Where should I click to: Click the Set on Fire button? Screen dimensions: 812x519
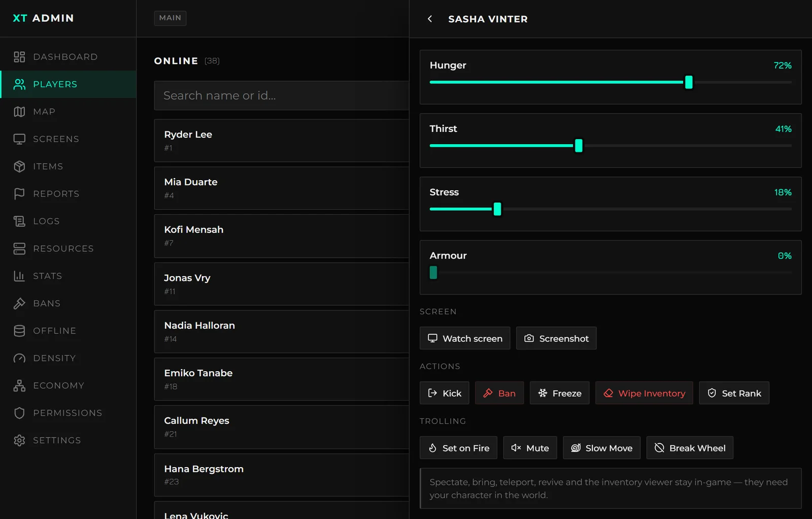(x=458, y=448)
